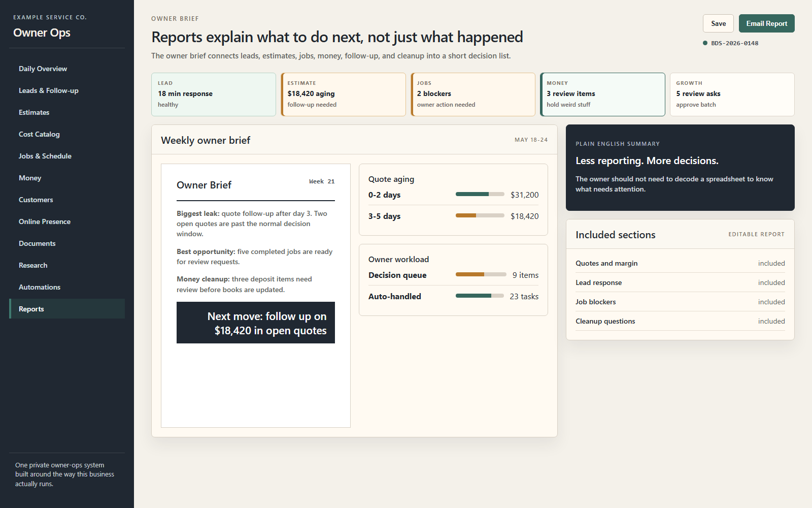Go to Leads & Follow-up

67,90
